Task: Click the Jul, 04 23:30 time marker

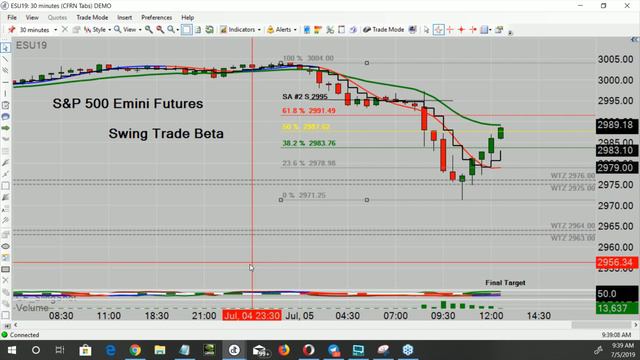Action: 251,316
